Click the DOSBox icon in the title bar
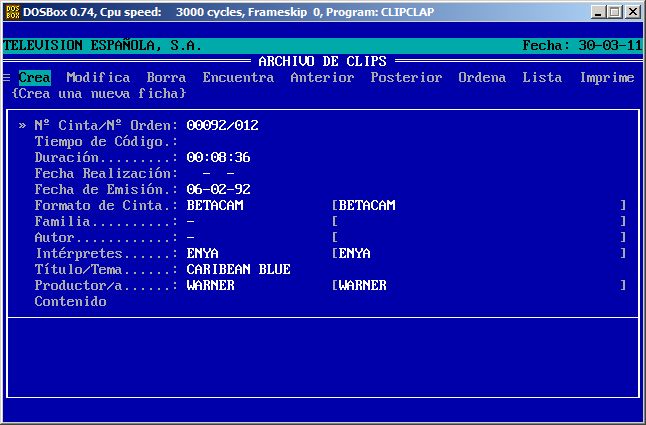Viewport: 646px width, 425px height. (13, 12)
